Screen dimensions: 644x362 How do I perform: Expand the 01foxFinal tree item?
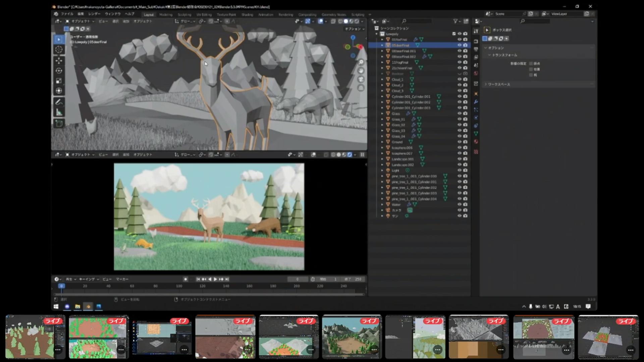[382, 40]
